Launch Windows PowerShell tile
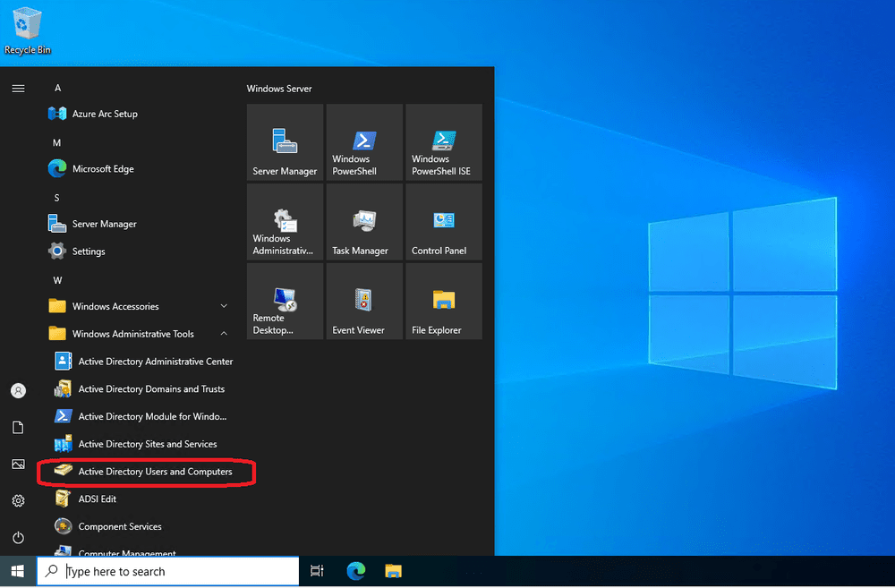 pos(364,142)
